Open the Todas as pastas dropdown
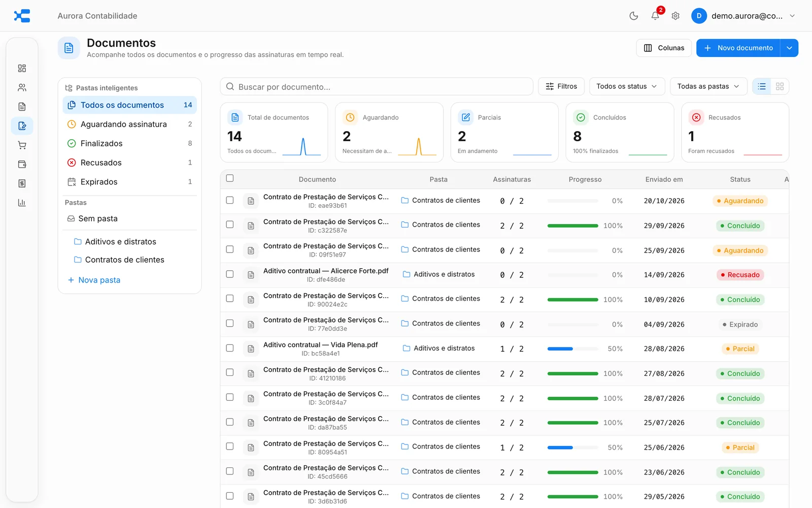 point(708,86)
